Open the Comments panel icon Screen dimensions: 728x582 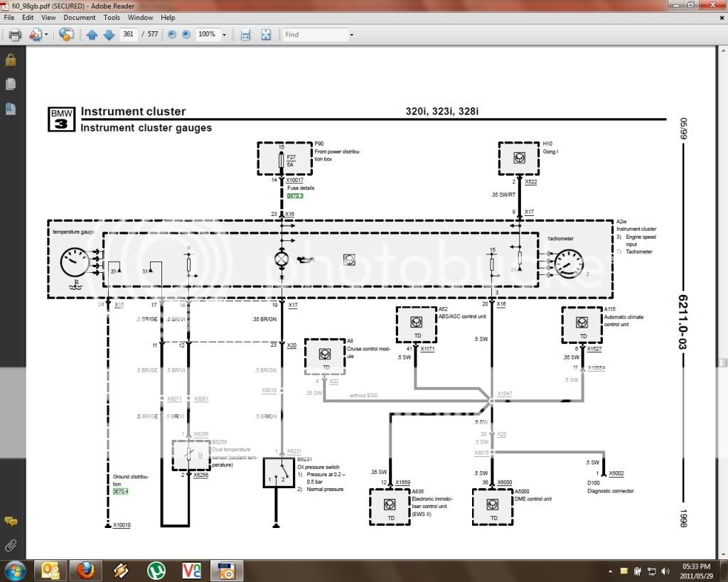[11, 521]
